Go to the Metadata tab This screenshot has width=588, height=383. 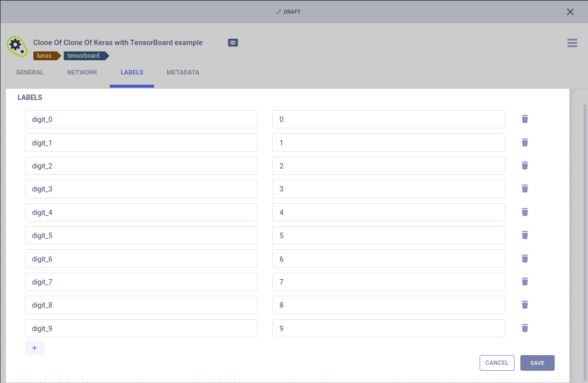click(183, 72)
